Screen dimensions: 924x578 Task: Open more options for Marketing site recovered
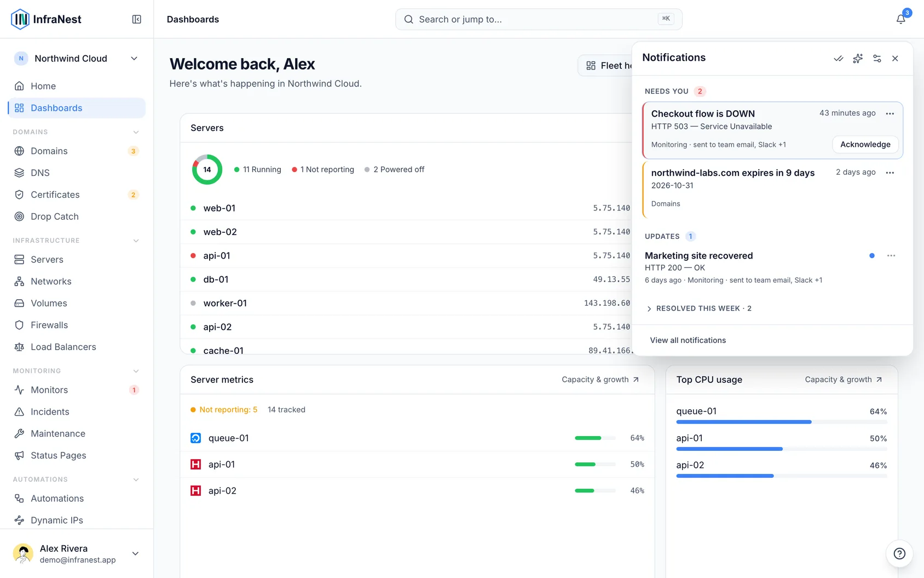click(x=891, y=256)
